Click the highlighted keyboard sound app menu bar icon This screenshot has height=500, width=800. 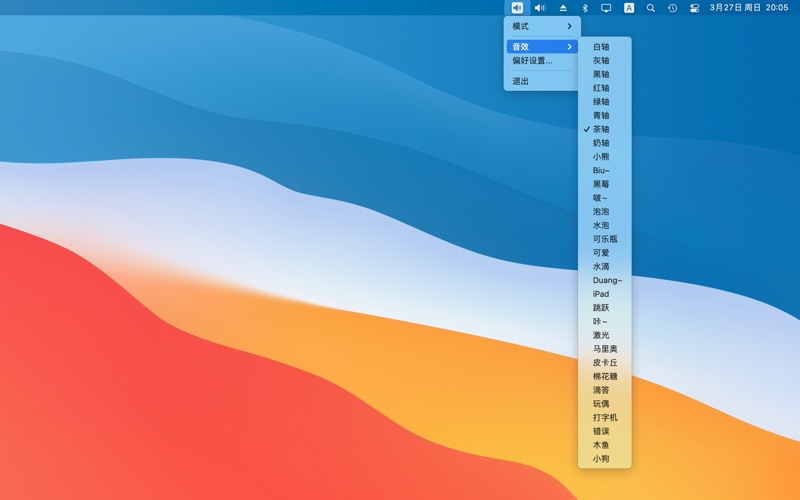click(517, 8)
